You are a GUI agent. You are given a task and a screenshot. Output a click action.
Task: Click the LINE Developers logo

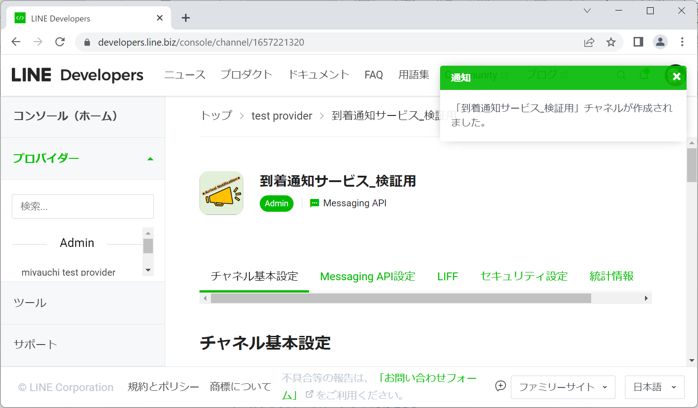tap(77, 75)
